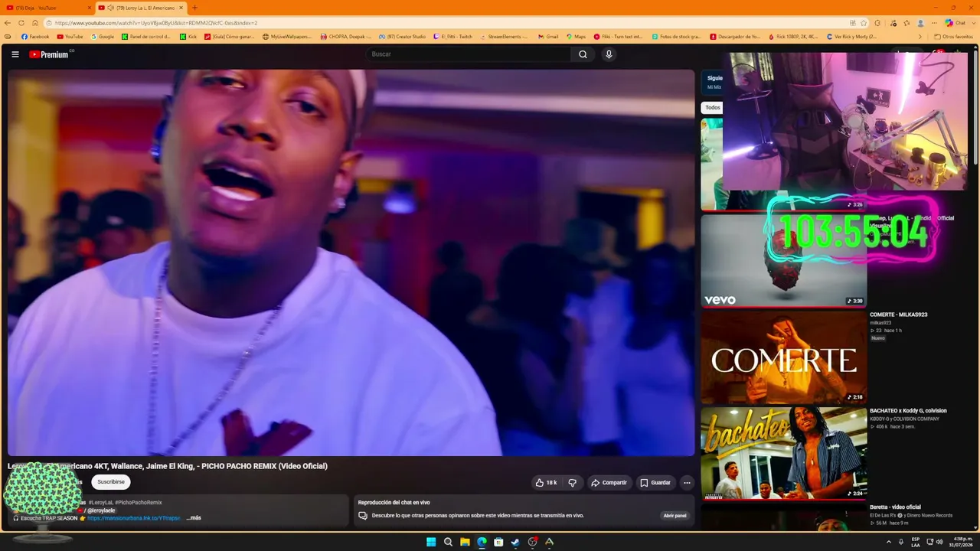The height and width of the screenshot is (551, 980).
Task: Focus the YouTube Buscar search field
Action: [469, 54]
